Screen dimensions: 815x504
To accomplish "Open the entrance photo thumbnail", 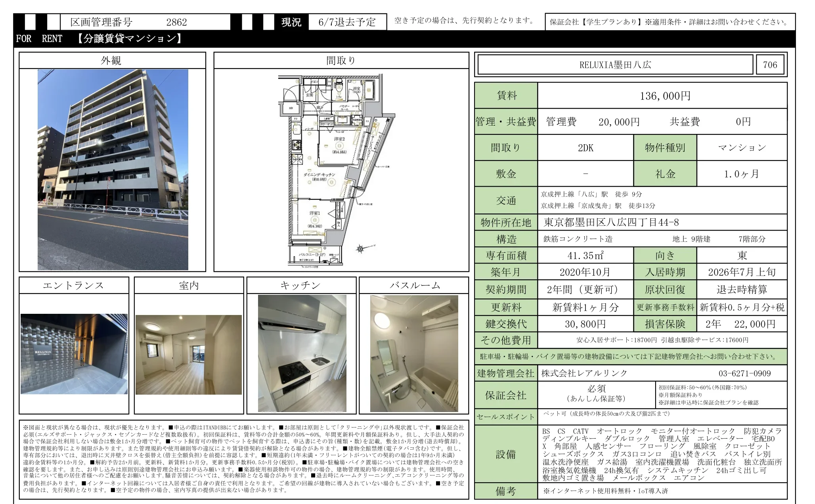I will (x=74, y=354).
